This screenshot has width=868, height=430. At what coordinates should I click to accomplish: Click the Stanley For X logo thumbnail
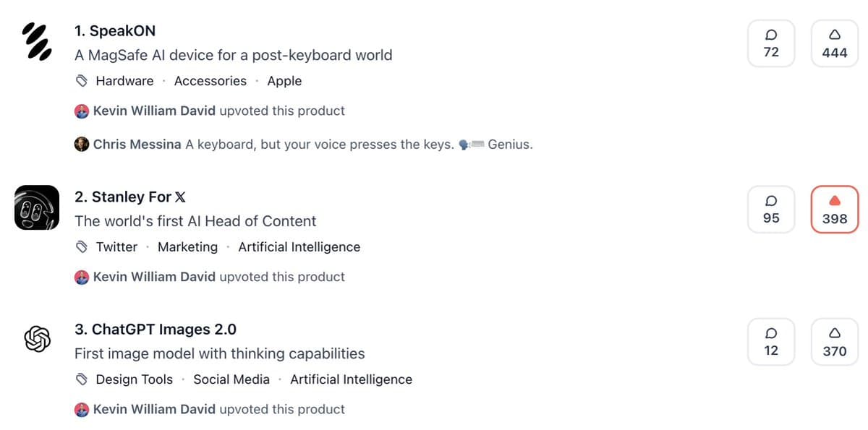pos(37,208)
